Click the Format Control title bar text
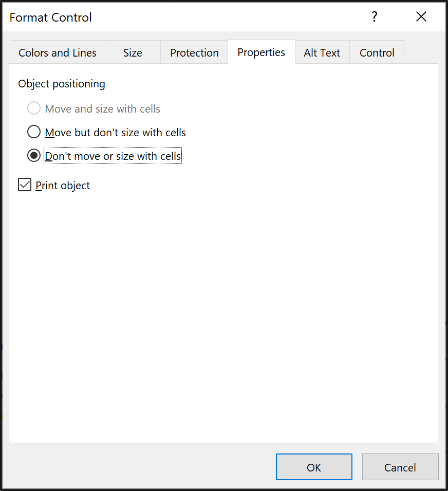Viewport: 448px width, 491px height. [50, 17]
